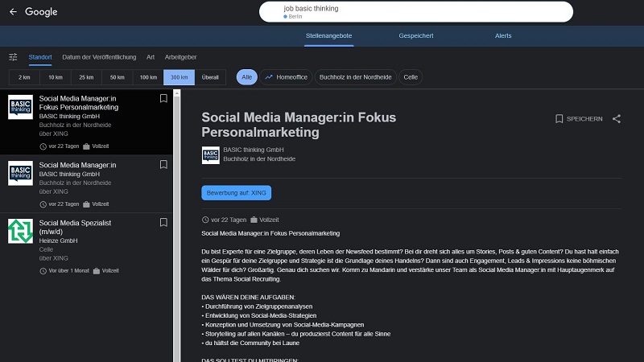
Task: Set distance to 50 km
Action: [x=117, y=77]
